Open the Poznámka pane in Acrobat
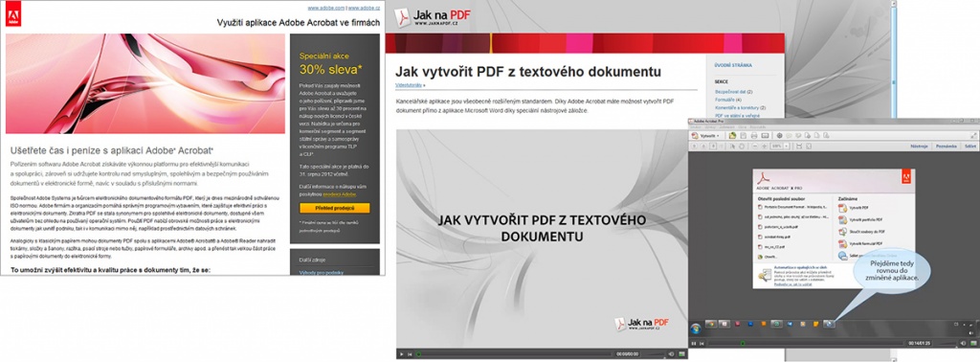The width and height of the screenshot is (980, 362). (x=947, y=146)
